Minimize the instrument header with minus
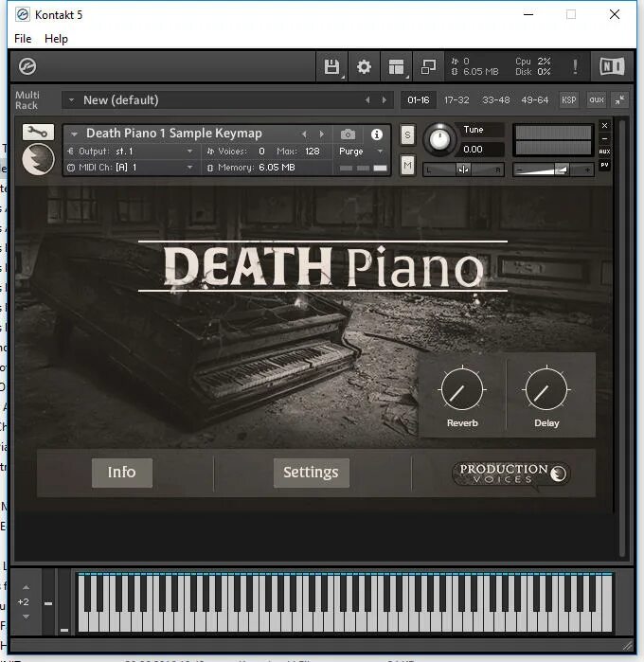 (605, 138)
